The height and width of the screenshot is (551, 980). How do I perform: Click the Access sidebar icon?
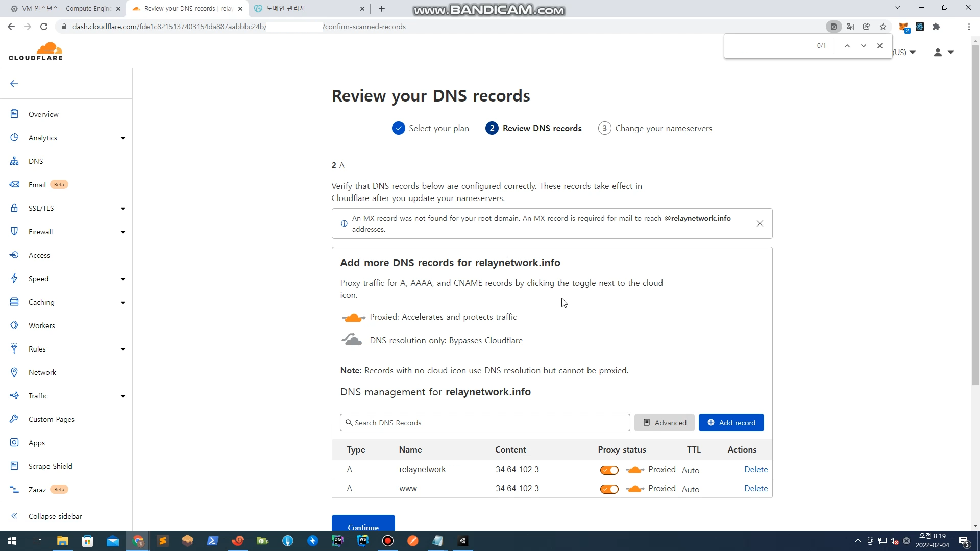click(x=14, y=255)
